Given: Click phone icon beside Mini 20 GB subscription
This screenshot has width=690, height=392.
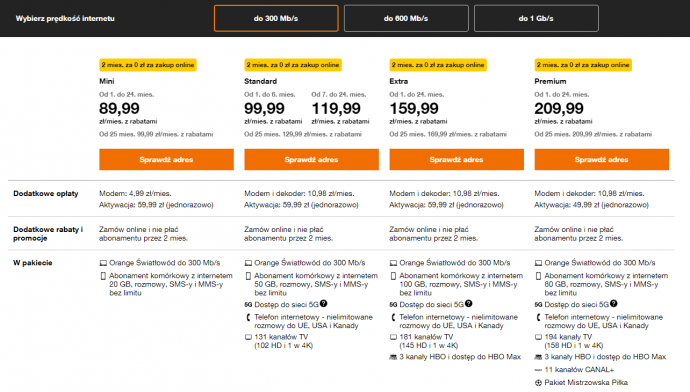Looking at the screenshot, I should click(x=103, y=276).
